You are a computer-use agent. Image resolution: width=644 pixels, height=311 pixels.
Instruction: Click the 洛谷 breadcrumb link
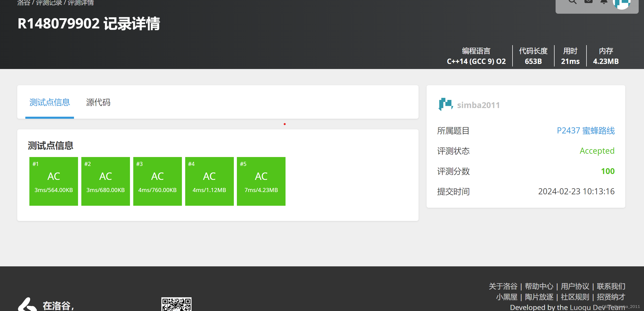pos(24,3)
